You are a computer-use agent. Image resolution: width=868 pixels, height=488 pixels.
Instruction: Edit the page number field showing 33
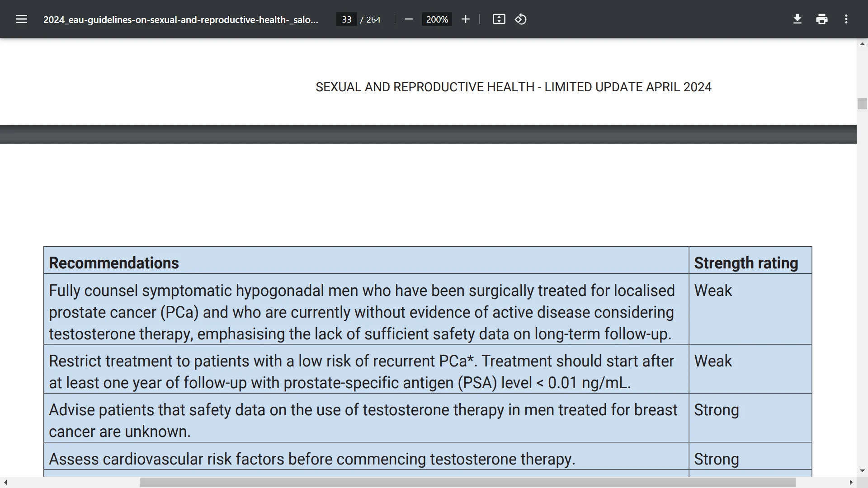click(x=347, y=19)
